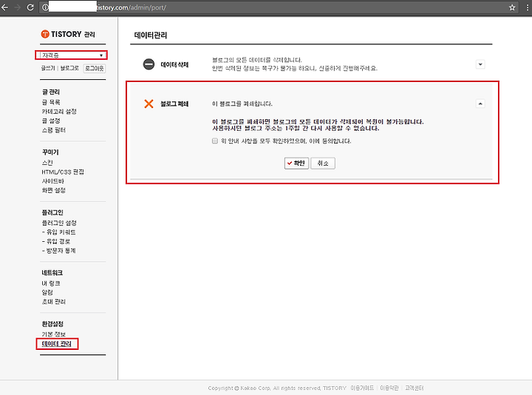This screenshot has width=532, height=395.
Task: Click the 확인 confirm button
Action: [x=296, y=163]
